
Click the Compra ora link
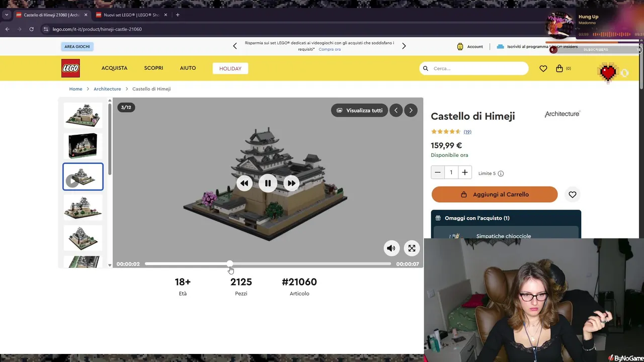[x=330, y=49]
